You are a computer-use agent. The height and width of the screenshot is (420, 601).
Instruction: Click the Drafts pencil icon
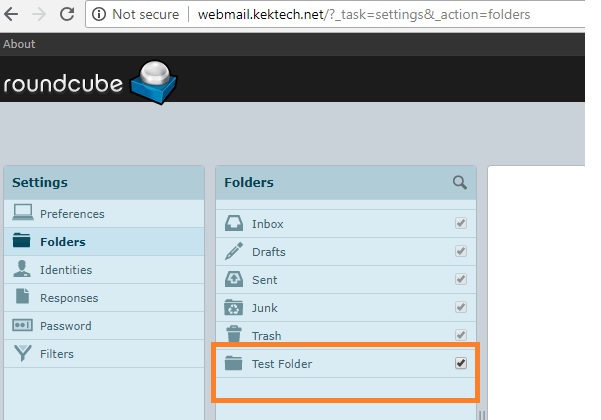point(234,252)
